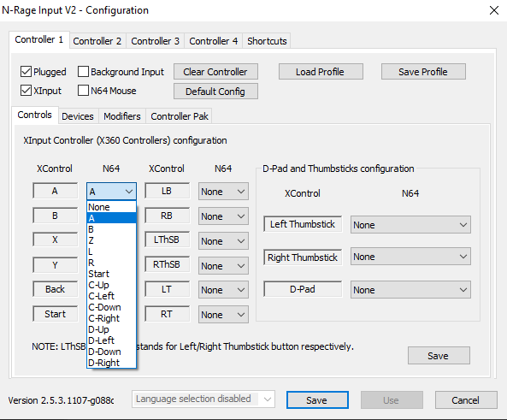Click the bottom Save button
The height and width of the screenshot is (420, 507).
[x=317, y=400]
